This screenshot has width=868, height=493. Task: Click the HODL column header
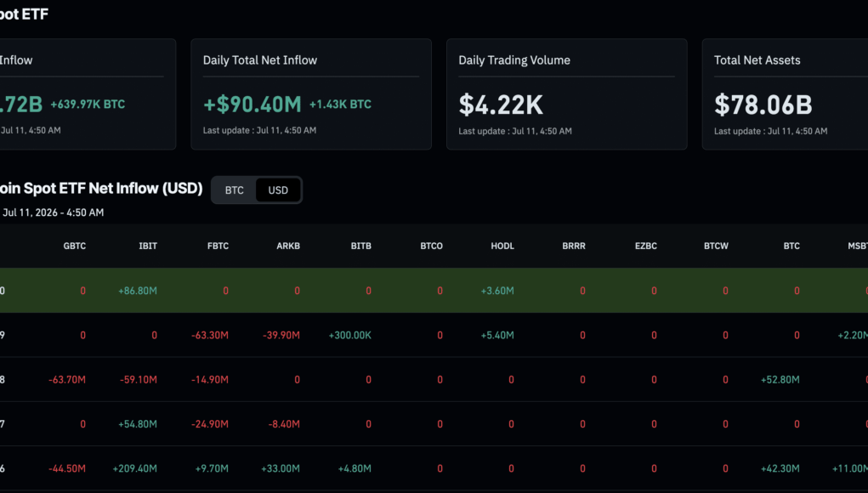point(502,246)
